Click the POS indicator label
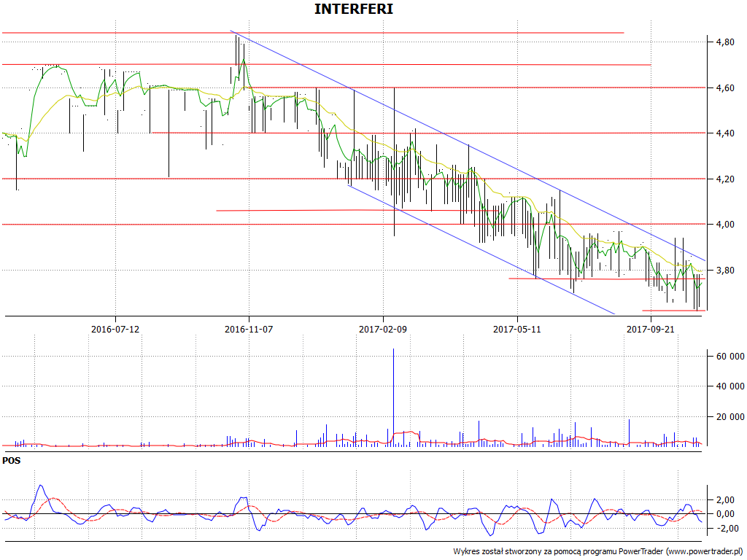The width and height of the screenshot is (747, 560). coord(12,461)
